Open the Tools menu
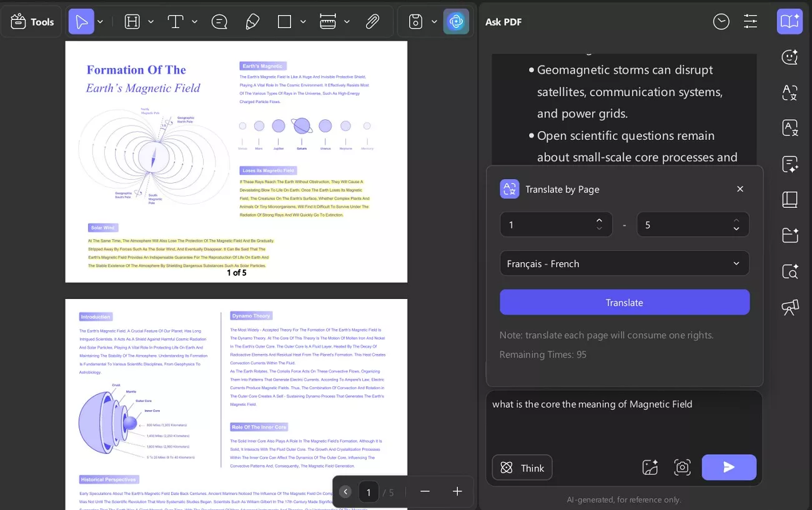812x510 pixels. click(x=31, y=21)
